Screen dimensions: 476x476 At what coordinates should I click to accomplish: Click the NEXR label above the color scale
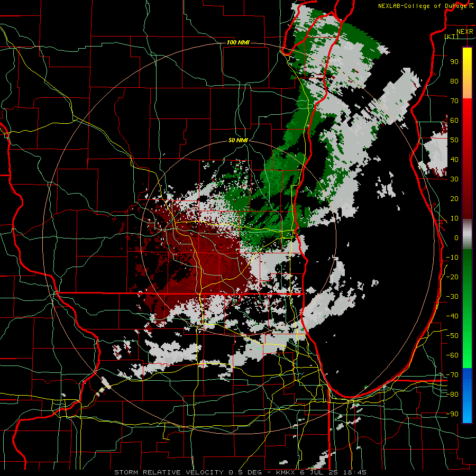click(x=464, y=32)
